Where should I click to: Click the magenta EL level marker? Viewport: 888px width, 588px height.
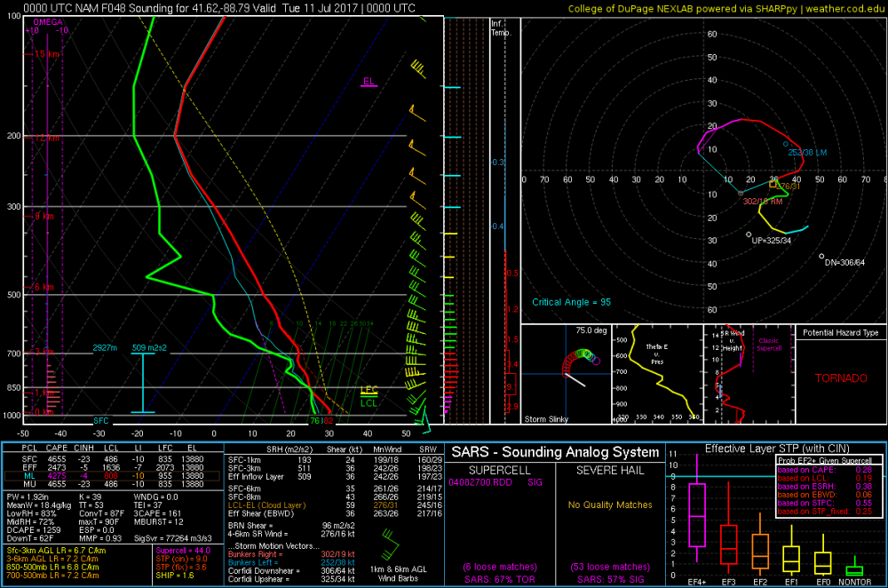coord(369,82)
